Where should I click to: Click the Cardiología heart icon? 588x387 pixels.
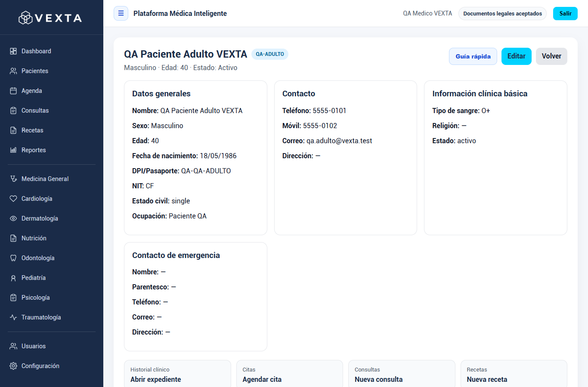pos(13,199)
